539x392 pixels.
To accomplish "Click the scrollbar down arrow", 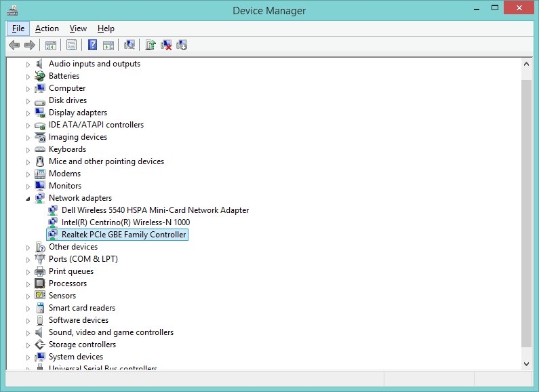I will 526,364.
